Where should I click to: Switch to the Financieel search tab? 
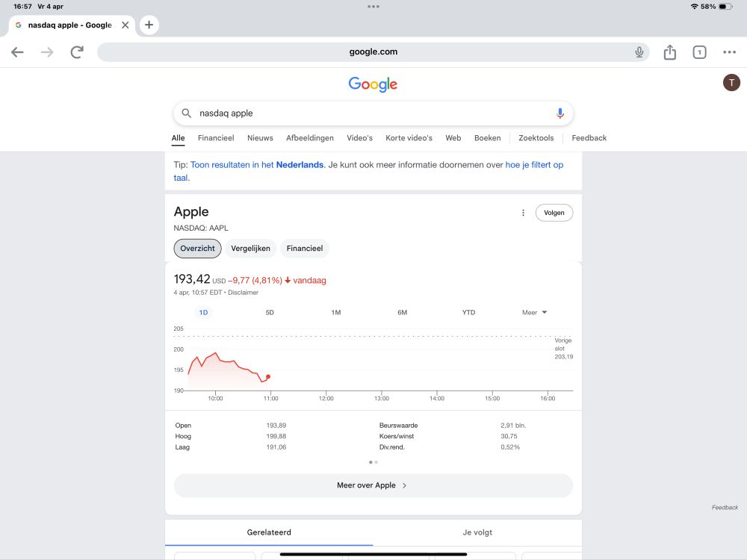click(216, 138)
